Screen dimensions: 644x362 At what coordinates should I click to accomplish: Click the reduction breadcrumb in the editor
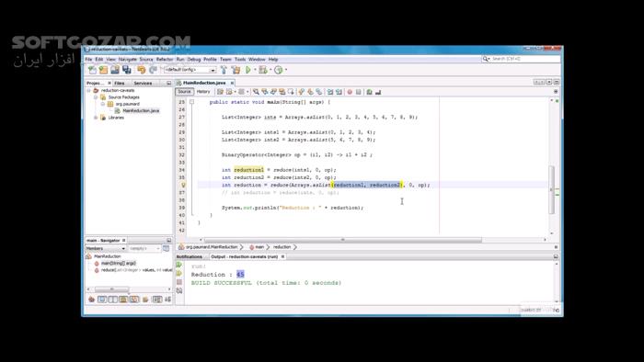282,247
